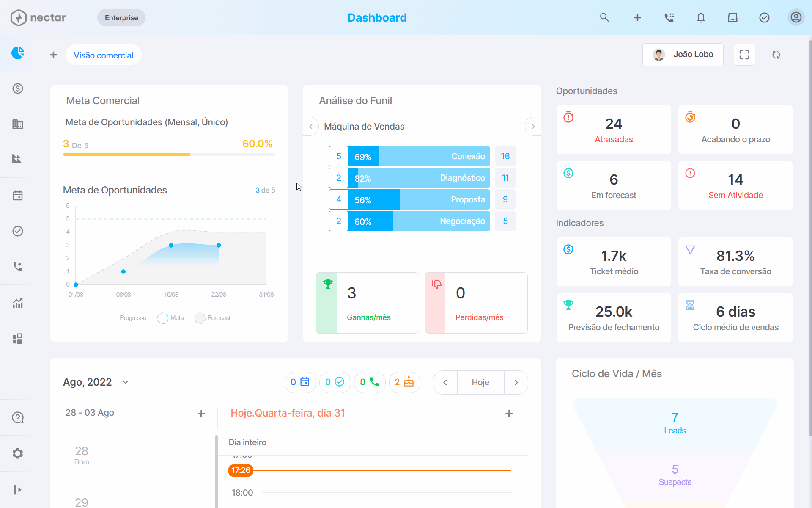Open the inbox tray icon in header
Viewport: 812px width, 508px height.
[x=732, y=17]
